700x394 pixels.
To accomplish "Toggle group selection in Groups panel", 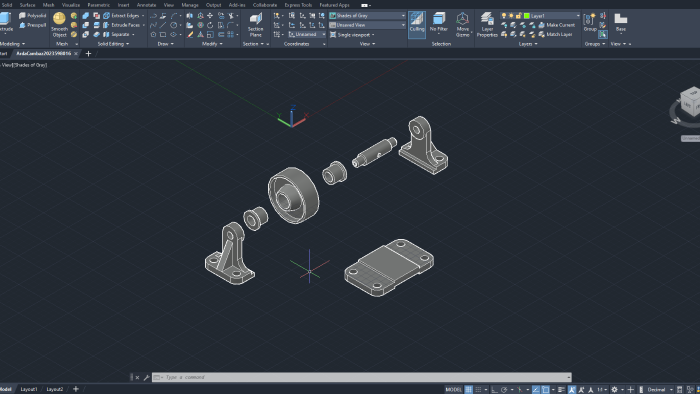I will pos(603,34).
